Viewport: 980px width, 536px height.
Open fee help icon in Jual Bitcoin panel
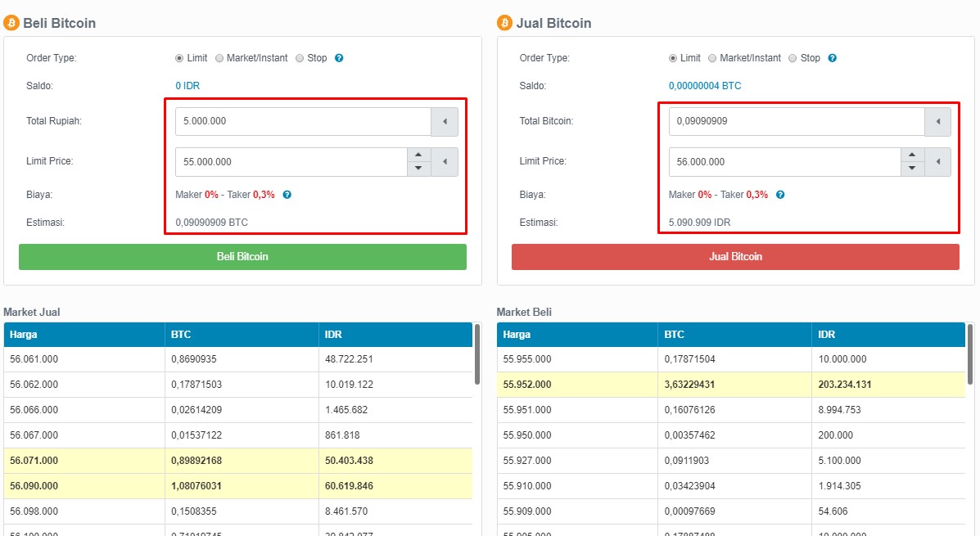(x=780, y=195)
